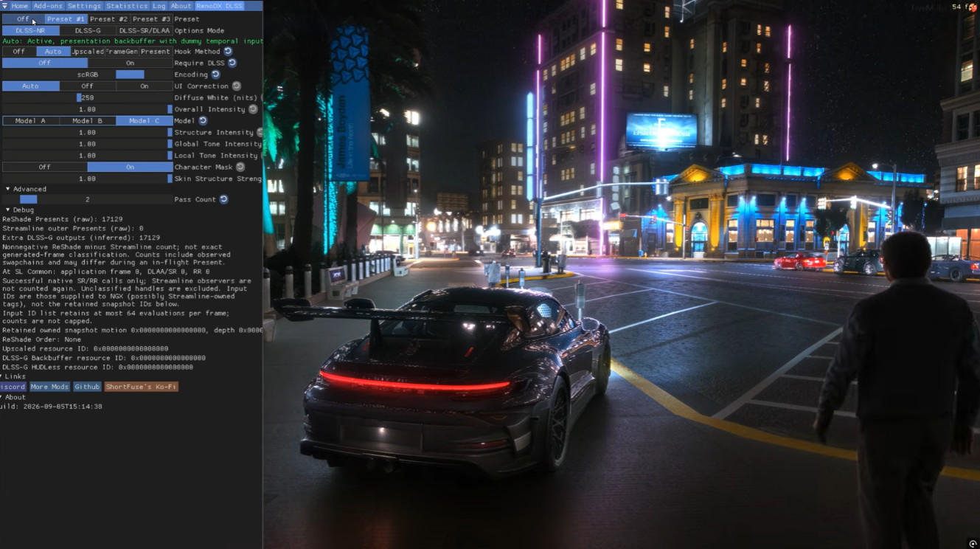Click the UI Correction reset icon

point(237,86)
